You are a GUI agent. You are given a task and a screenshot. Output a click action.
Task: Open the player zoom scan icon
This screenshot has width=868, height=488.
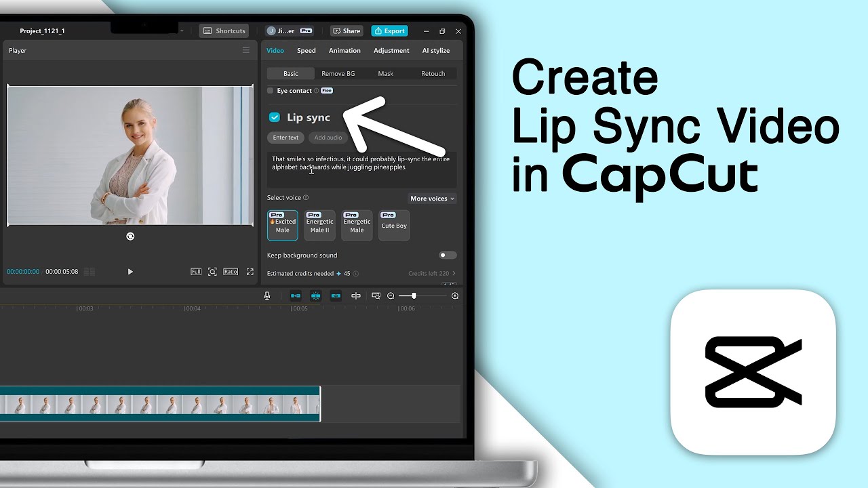pos(212,272)
